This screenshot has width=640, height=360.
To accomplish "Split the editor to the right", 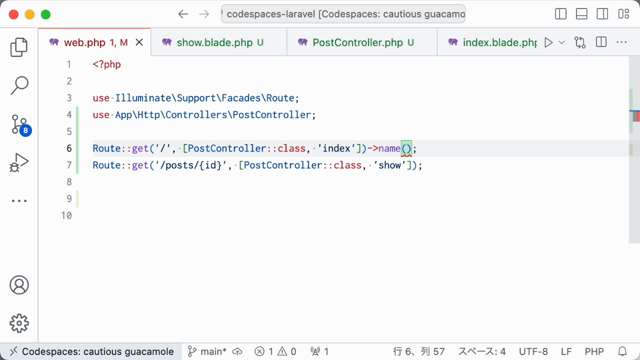I will pyautogui.click(x=601, y=42).
